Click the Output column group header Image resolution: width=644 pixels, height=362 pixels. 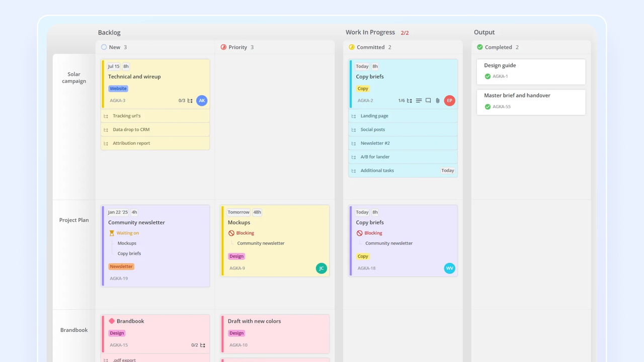click(485, 32)
